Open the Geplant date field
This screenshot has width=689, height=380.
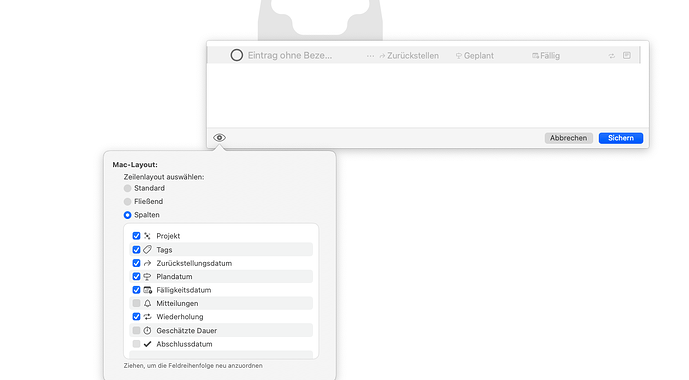475,56
